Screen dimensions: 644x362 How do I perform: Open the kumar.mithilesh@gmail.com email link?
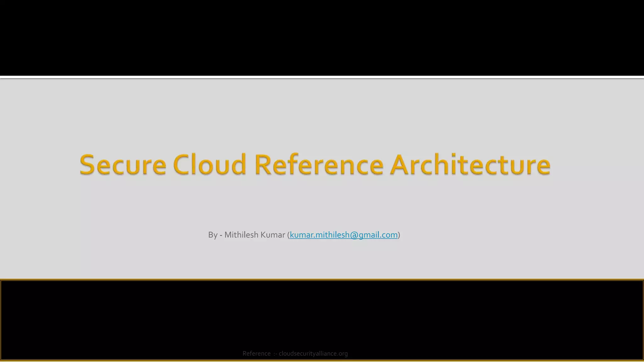[x=344, y=235]
